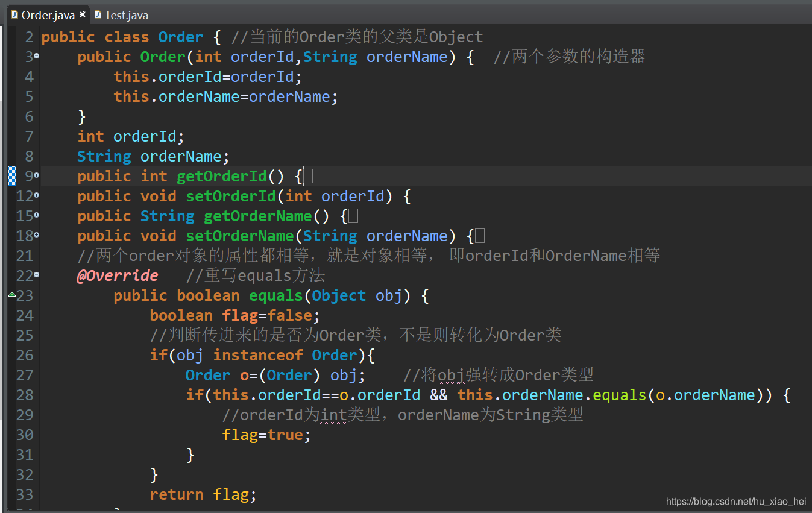Click the setOrderName method name
Viewport: 812px width, 513px height.
(239, 236)
